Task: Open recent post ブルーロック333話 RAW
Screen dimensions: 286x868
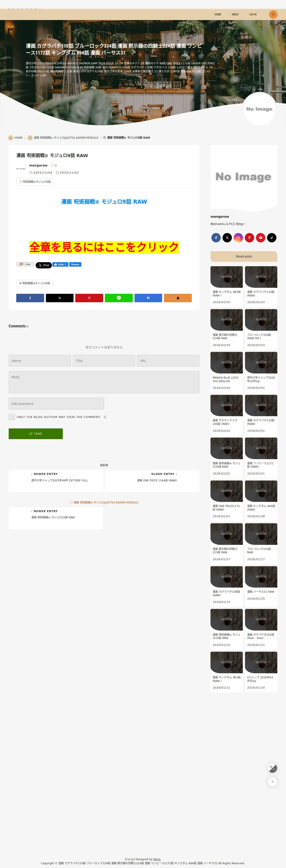Action: (261, 543)
